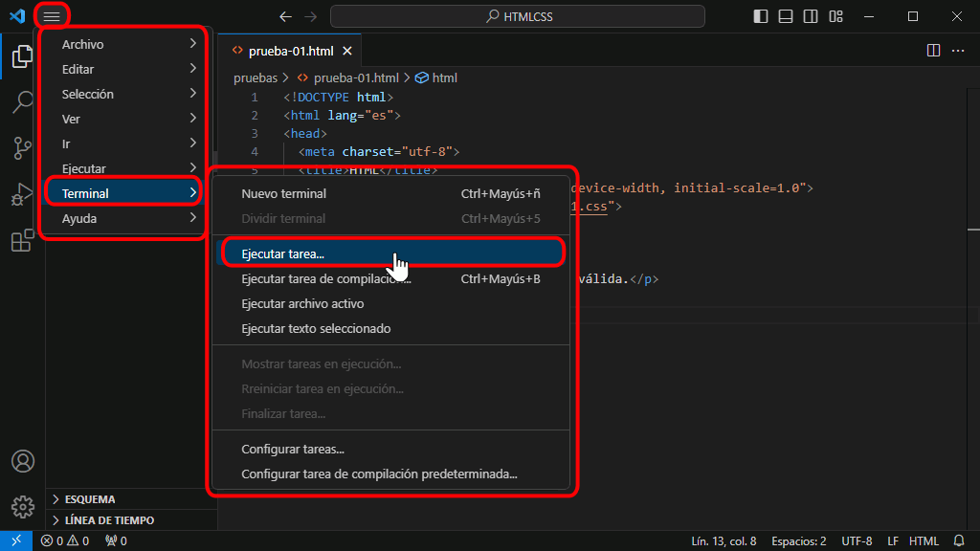Open the Extensions view icon
Viewport: 980px width, 551px height.
pos(22,240)
